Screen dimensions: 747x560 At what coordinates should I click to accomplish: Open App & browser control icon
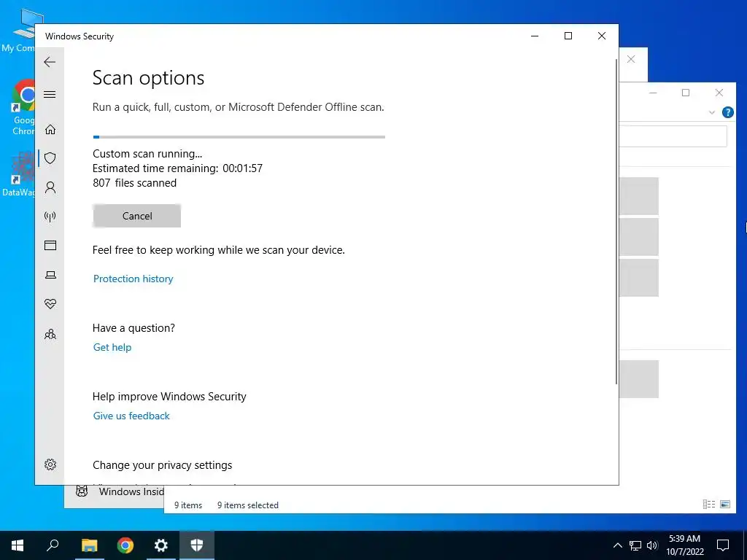50,245
